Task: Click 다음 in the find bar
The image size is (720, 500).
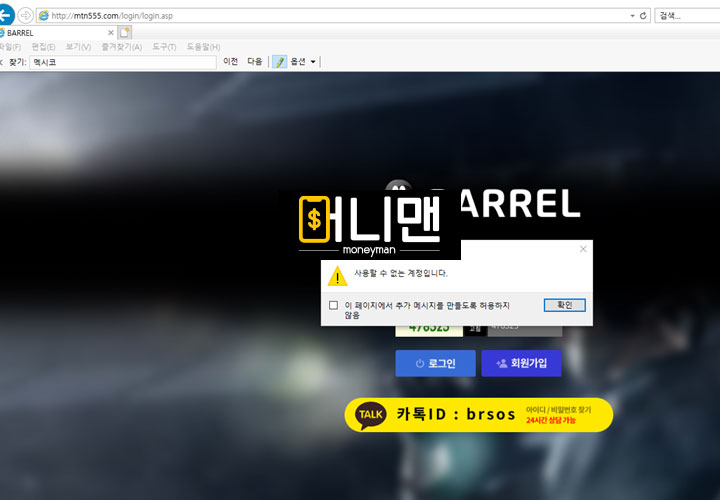Action: (255, 62)
